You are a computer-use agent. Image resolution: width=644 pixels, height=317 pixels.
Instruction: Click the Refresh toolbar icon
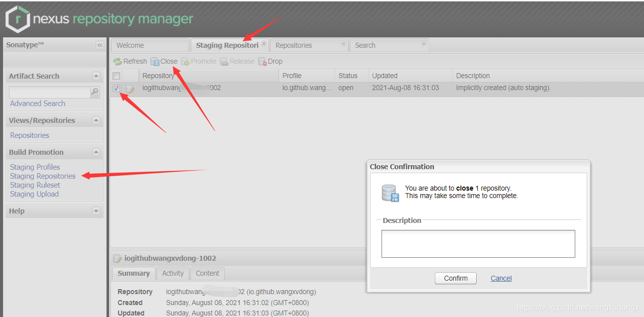[118, 62]
